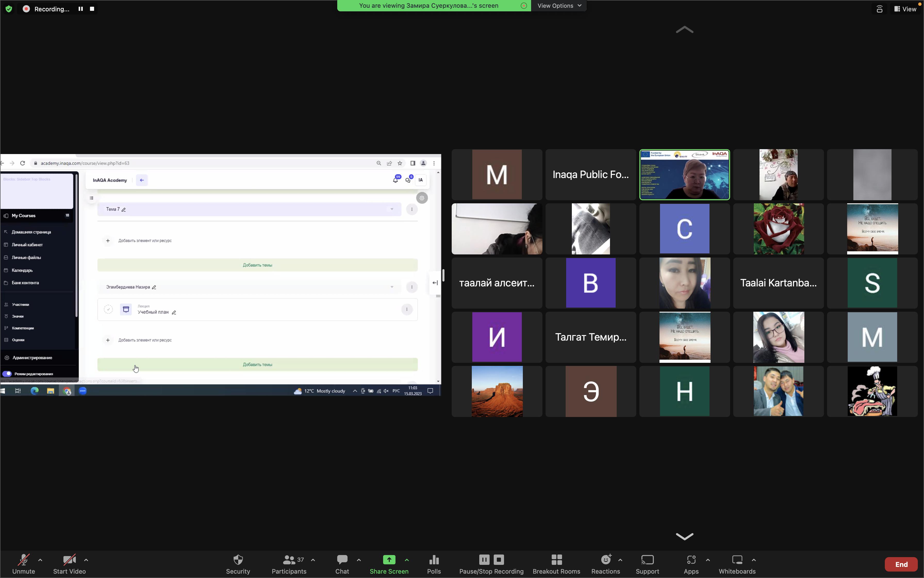This screenshot has width=924, height=578.
Task: Expand the Chat options arrow
Action: click(x=359, y=560)
